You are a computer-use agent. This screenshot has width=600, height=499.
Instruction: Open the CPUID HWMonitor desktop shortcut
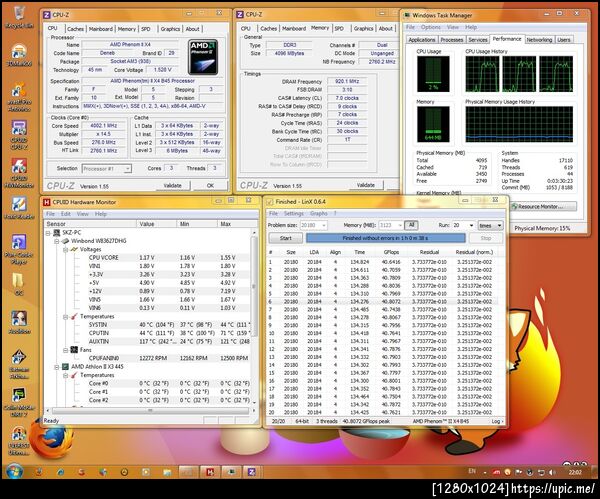pos(19,174)
